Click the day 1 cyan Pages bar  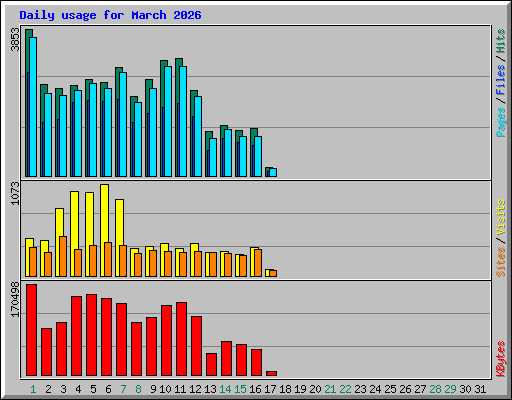point(33,107)
